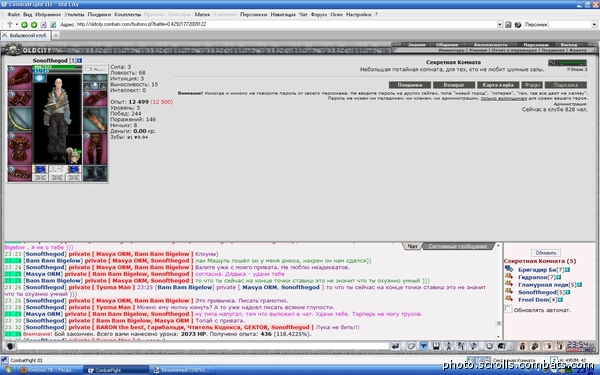Open the Поединки menu in menu bar

pos(99,15)
